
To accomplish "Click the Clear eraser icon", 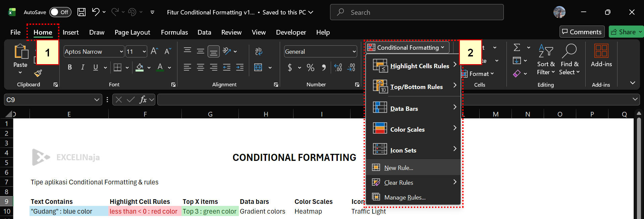I will (517, 73).
